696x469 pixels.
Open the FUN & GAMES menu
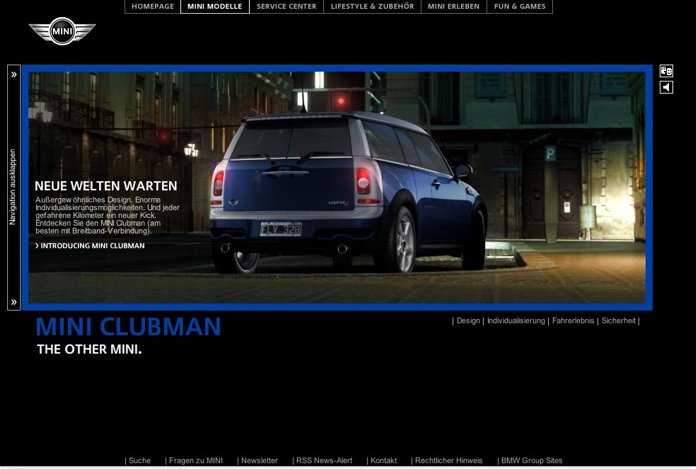click(520, 6)
